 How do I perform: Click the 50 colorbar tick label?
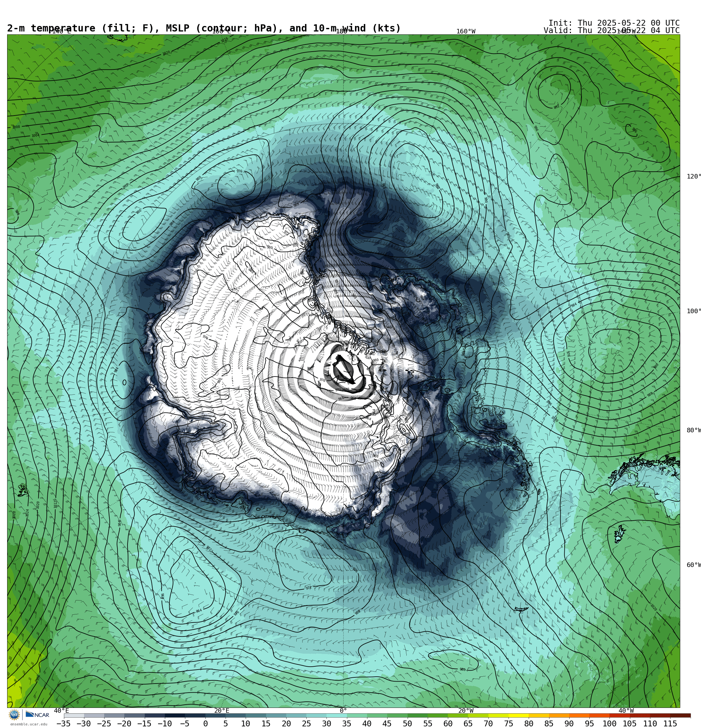[408, 723]
